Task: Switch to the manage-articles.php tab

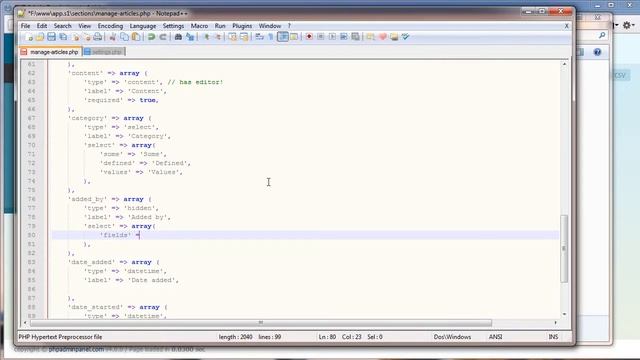Action: (x=51, y=52)
